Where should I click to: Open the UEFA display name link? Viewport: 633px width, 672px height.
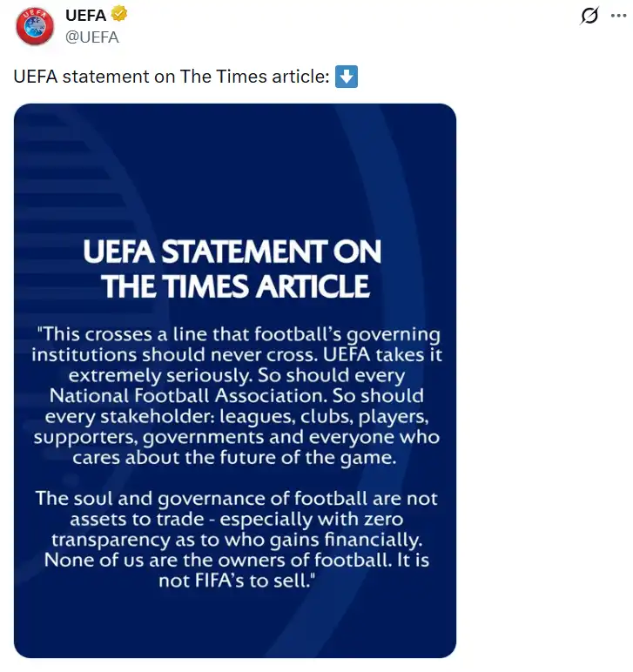click(x=85, y=16)
